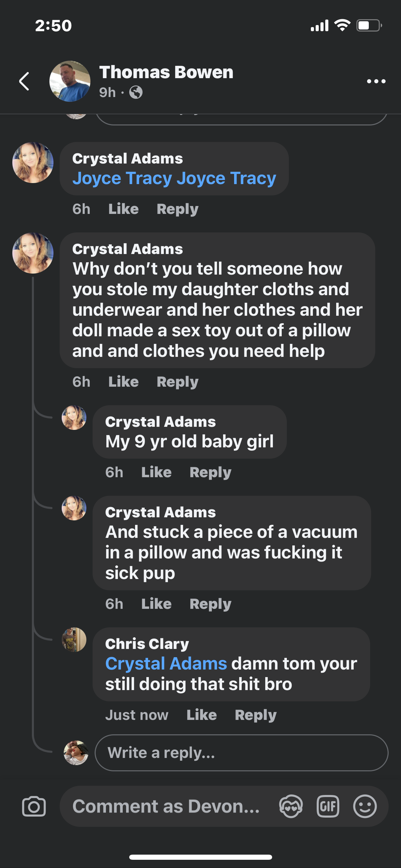Reply to the 'sick pup' comment
Image resolution: width=401 pixels, height=868 pixels.
tap(210, 604)
